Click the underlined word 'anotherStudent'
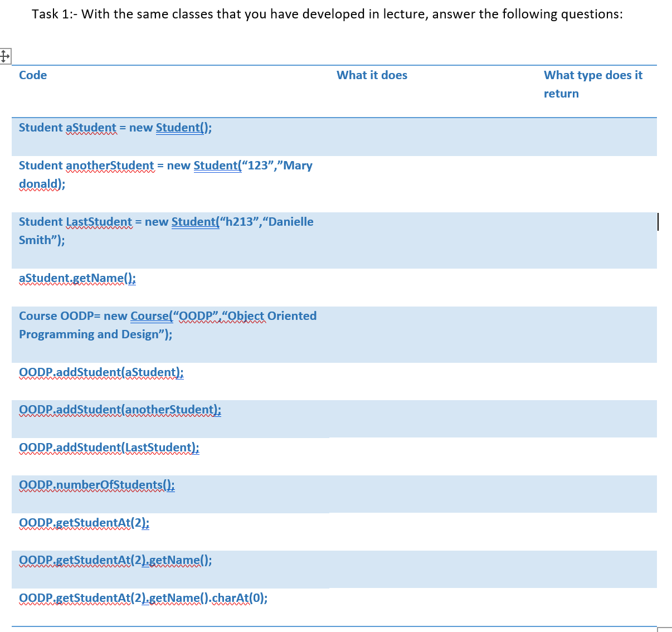 pos(110,166)
